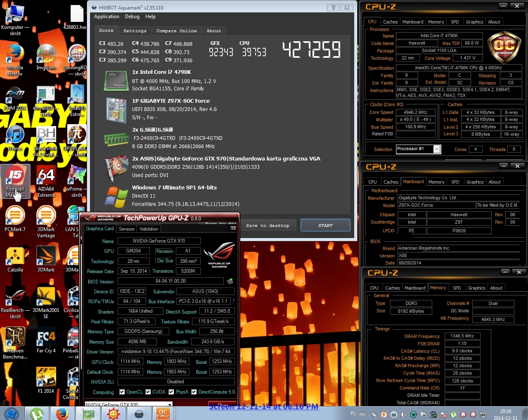This screenshot has width=528, height=420.
Task: Open uTorrent from the taskbar
Action: (37, 413)
